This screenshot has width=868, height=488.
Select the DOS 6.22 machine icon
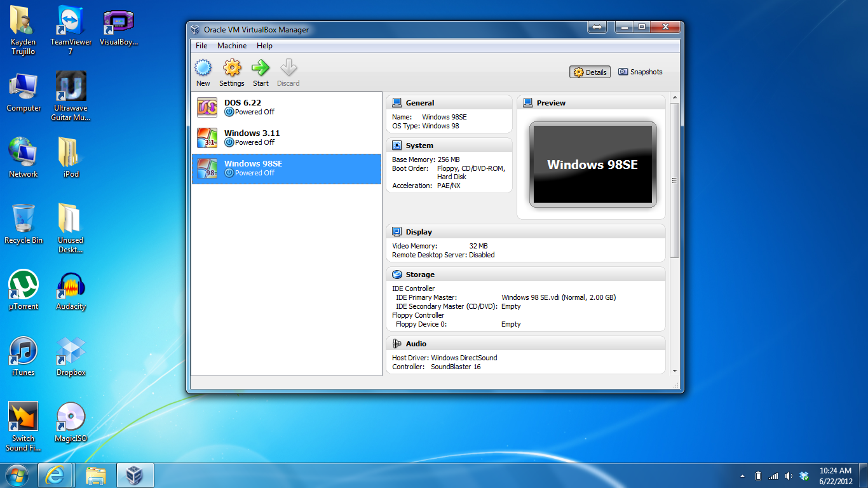[x=207, y=107]
